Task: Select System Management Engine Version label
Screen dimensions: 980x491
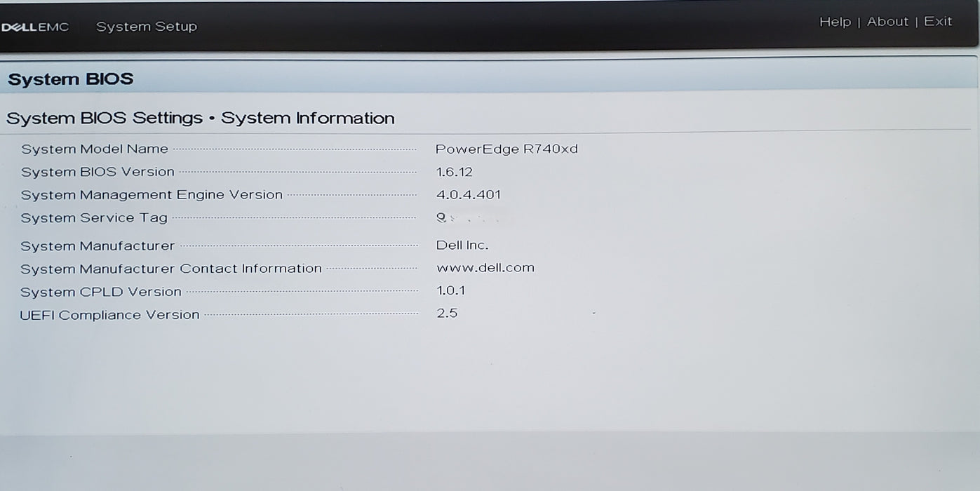Action: [x=152, y=195]
